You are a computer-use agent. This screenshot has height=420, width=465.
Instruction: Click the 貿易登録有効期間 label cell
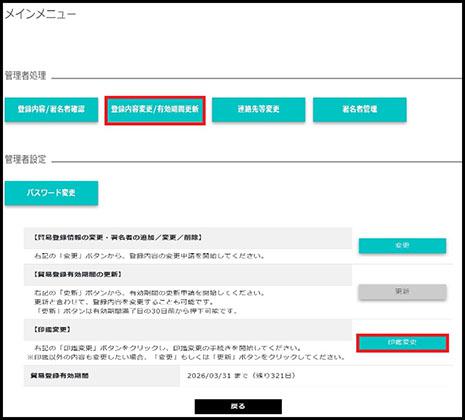pos(102,376)
